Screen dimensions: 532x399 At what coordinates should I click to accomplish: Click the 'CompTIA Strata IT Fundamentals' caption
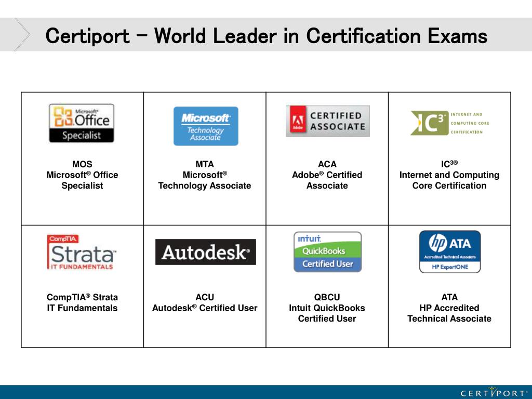coord(82,303)
